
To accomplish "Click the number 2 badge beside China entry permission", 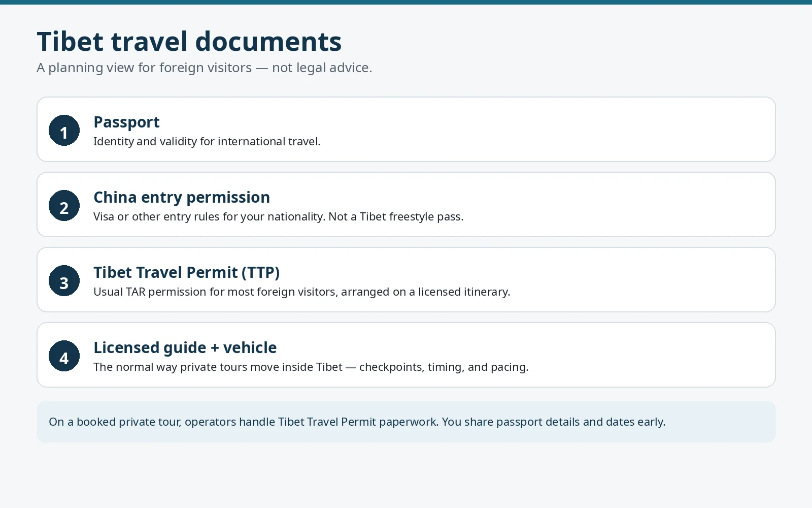I will pos(64,205).
